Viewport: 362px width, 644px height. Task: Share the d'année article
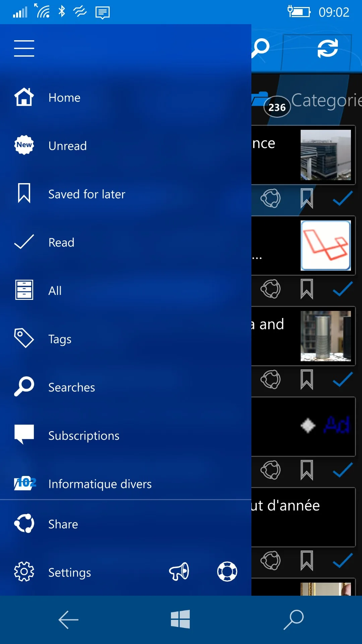(270, 561)
